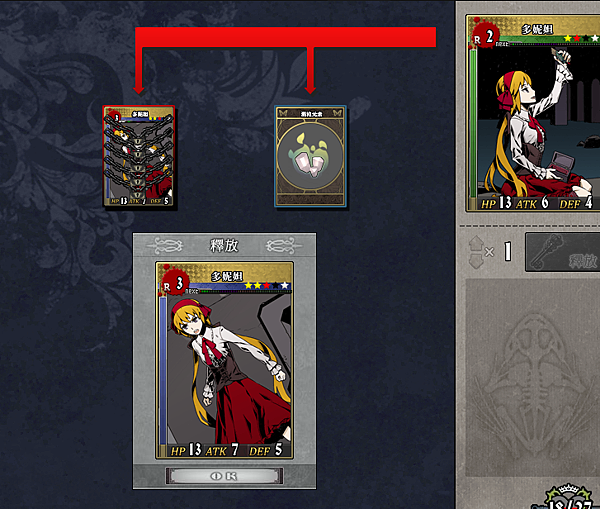Confirm the release with the OK button
Screen dimensions: 600x509
pyautogui.click(x=224, y=476)
